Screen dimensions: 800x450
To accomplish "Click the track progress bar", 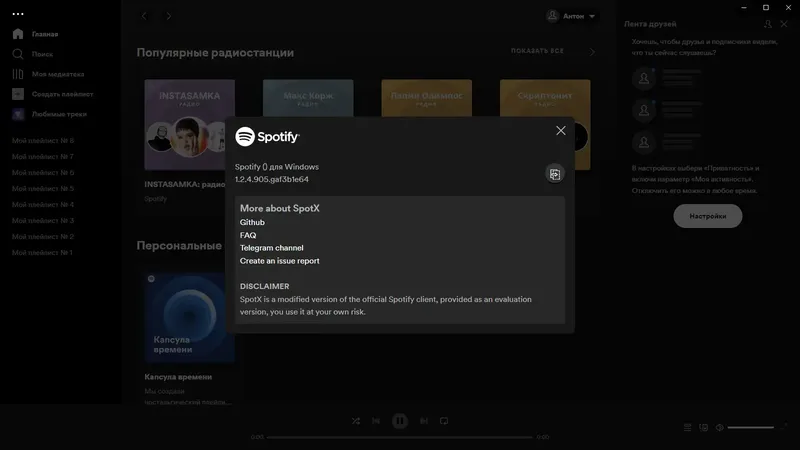I will [399, 437].
